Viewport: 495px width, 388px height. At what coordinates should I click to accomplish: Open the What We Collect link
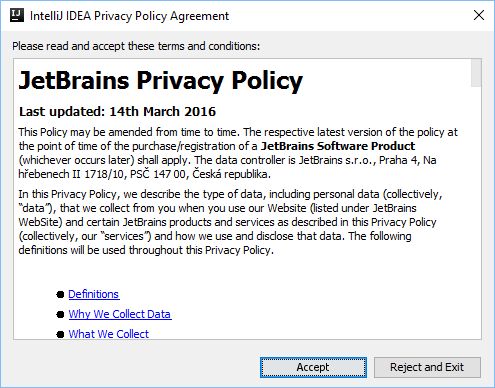pos(109,334)
